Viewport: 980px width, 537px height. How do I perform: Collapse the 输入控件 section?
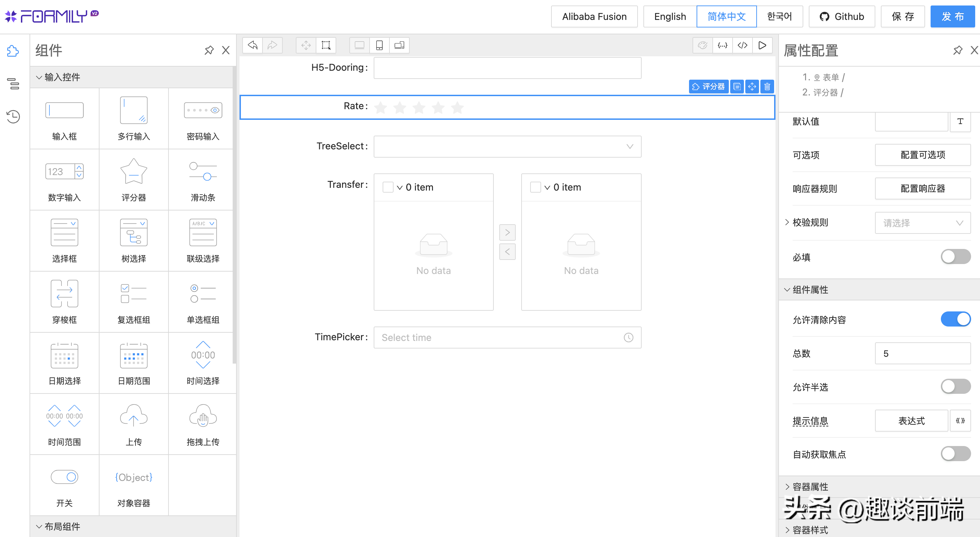click(x=132, y=77)
